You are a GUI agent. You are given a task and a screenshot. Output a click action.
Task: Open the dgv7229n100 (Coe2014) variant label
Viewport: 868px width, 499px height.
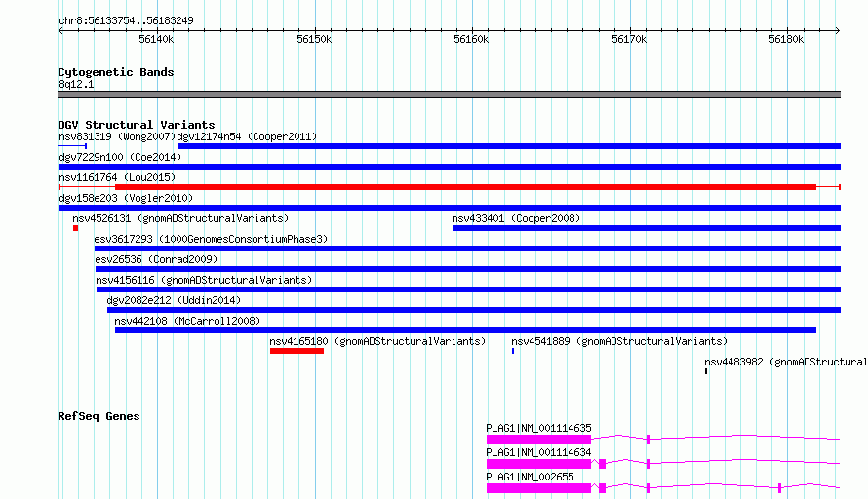[x=120, y=157]
